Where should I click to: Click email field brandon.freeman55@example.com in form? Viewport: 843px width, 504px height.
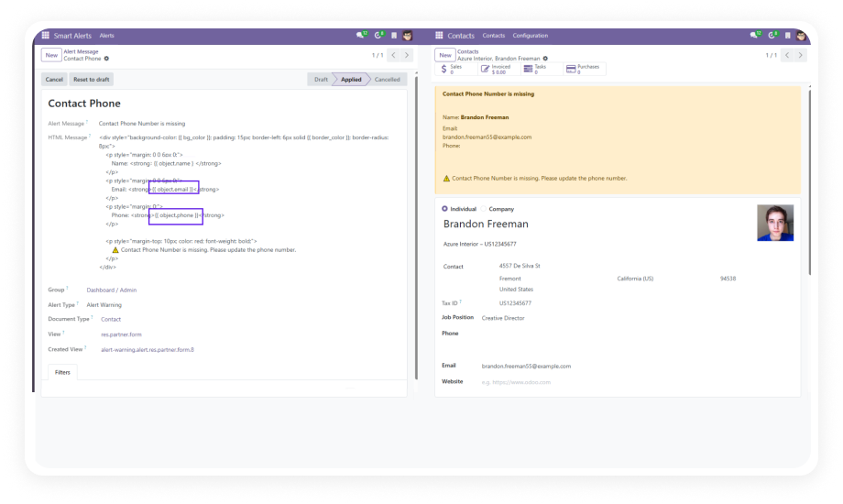coord(526,367)
